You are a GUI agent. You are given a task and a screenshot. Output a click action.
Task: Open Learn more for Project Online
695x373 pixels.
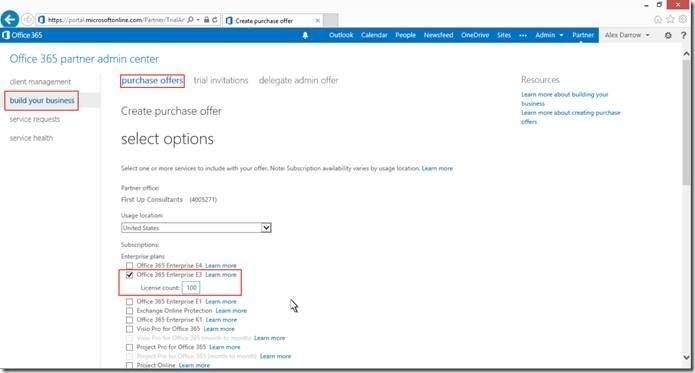(194, 365)
